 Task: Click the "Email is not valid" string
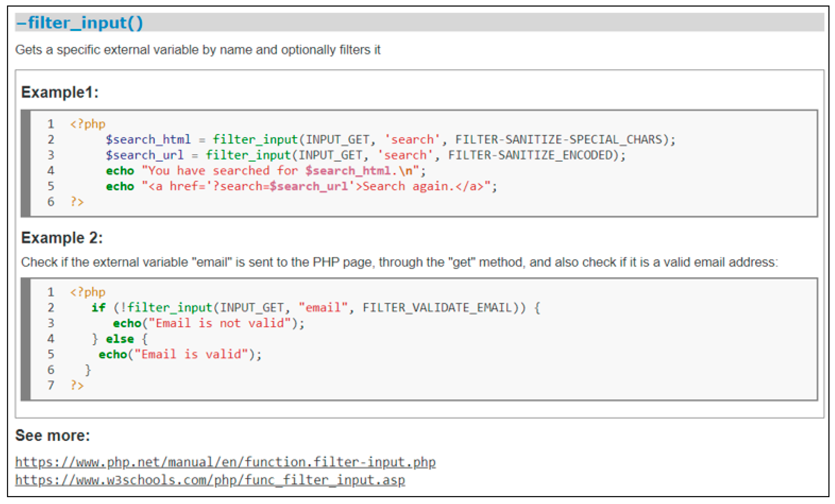click(x=220, y=323)
